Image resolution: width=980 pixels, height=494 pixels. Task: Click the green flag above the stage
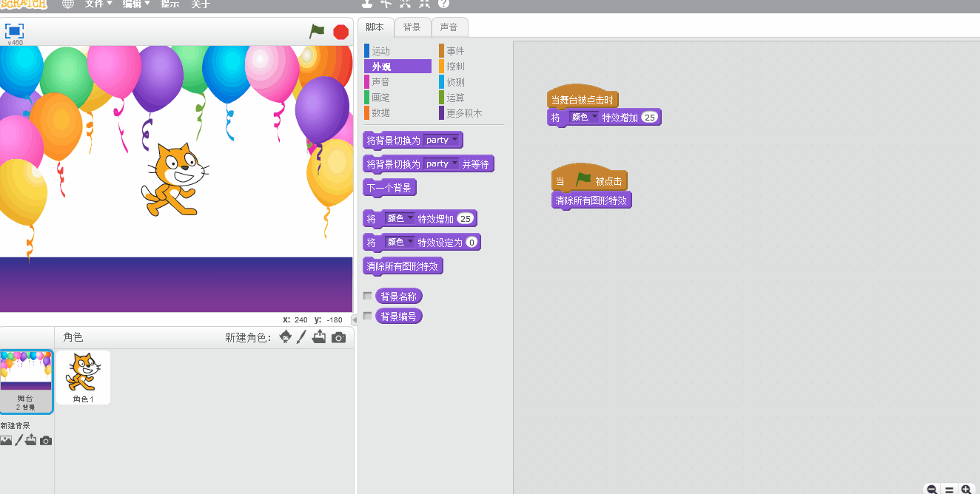[318, 31]
